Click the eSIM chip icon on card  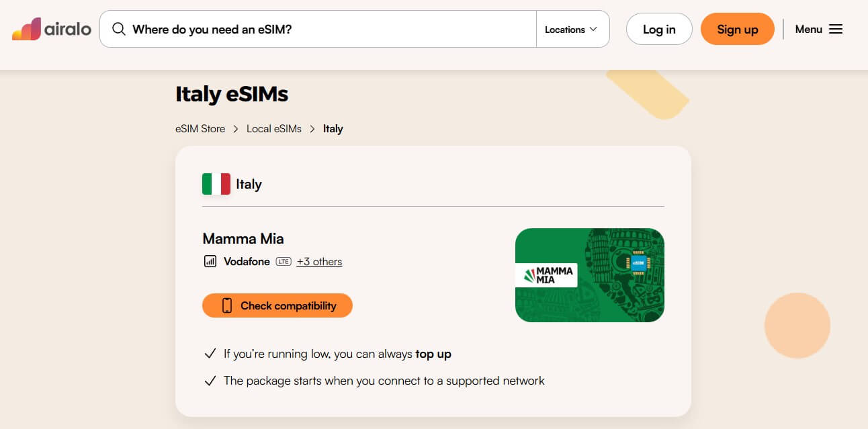tap(638, 263)
